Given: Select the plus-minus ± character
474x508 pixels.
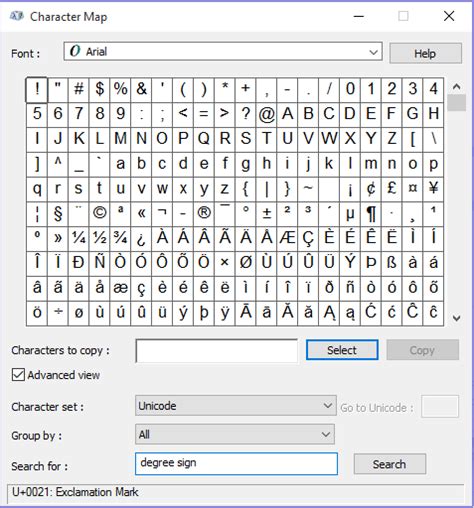Looking at the screenshot, I should (266, 213).
